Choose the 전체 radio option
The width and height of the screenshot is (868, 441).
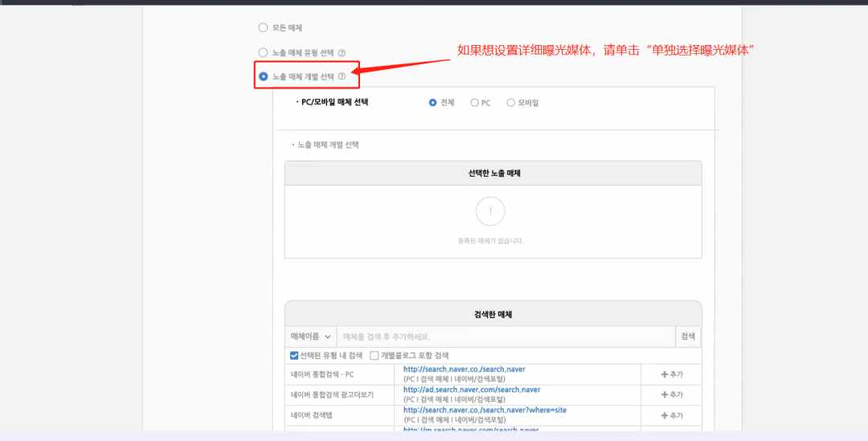tap(433, 102)
